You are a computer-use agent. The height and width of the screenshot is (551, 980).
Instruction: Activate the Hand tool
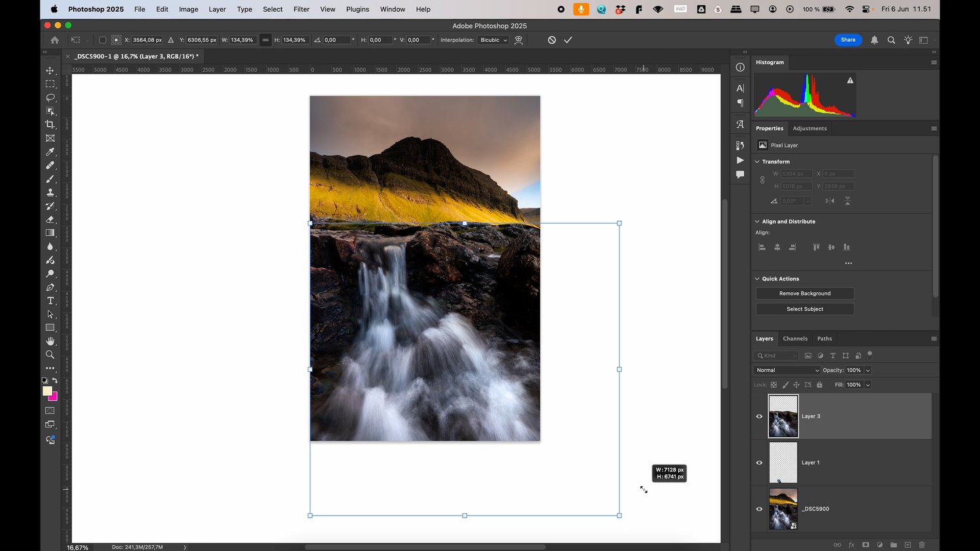pos(50,341)
